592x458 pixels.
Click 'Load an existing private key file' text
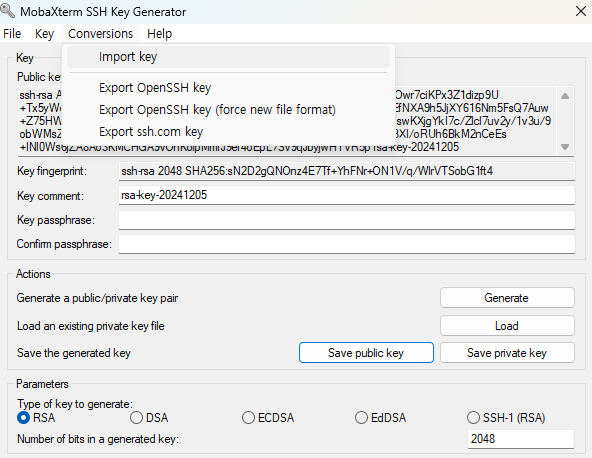point(91,326)
